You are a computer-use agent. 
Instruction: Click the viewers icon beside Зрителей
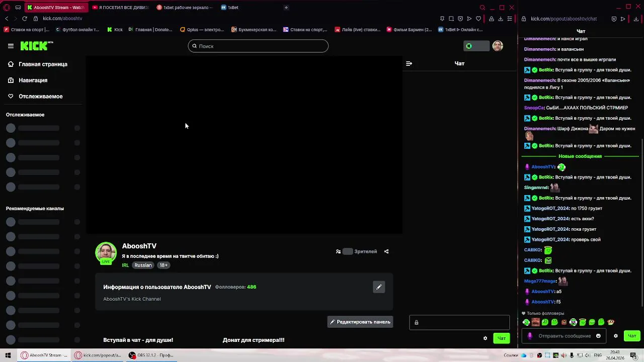coord(339,251)
